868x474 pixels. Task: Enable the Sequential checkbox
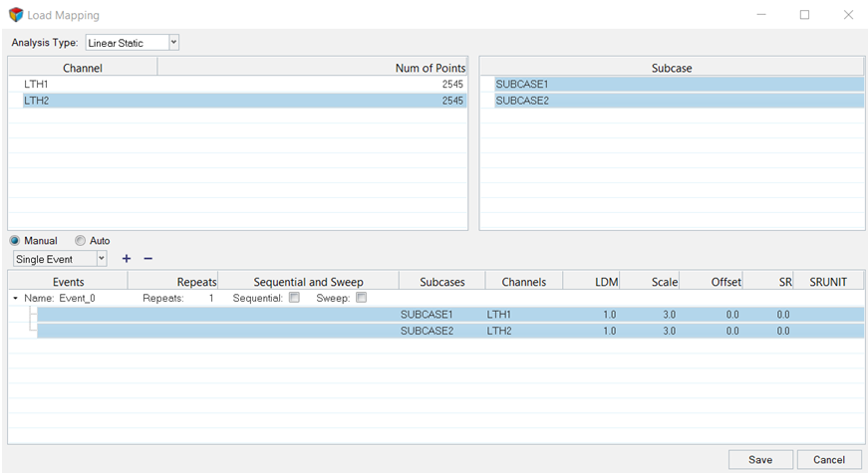click(x=294, y=298)
